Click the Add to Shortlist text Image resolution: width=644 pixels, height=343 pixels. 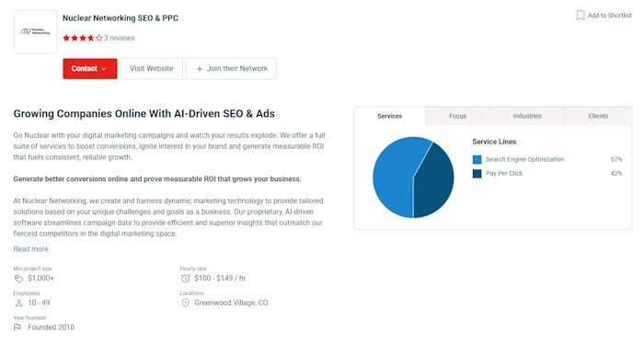point(609,16)
